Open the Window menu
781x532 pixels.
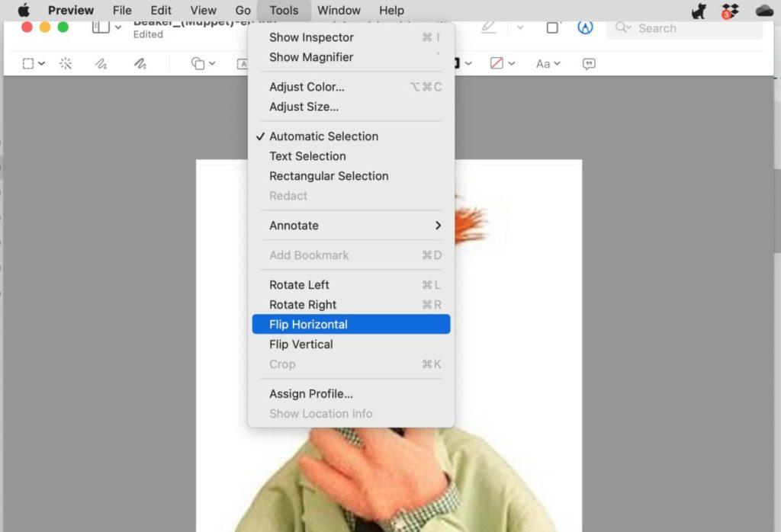pyautogui.click(x=339, y=11)
